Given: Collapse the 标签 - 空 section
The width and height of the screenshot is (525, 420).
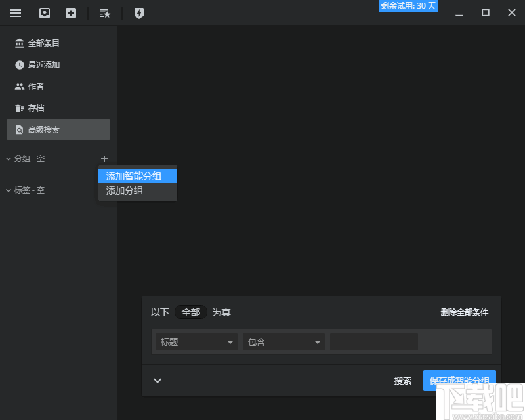Looking at the screenshot, I should pos(9,190).
